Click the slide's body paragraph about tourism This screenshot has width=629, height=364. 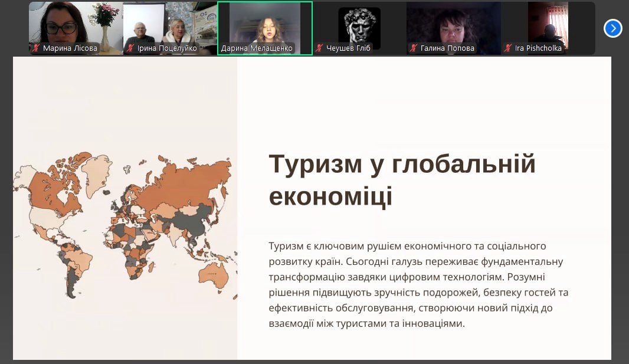point(418,284)
